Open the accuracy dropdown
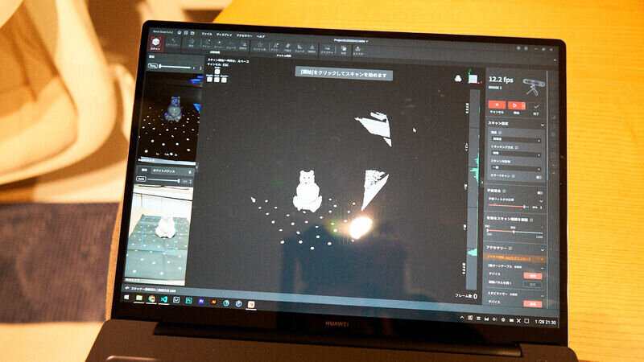The height and width of the screenshot is (362, 644). tap(516, 139)
